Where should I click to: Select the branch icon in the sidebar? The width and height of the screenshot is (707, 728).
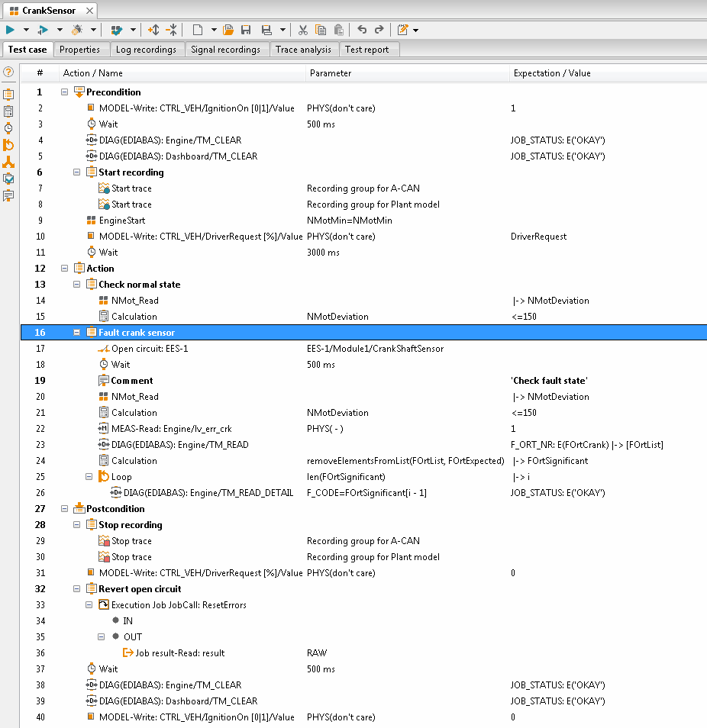[x=8, y=162]
